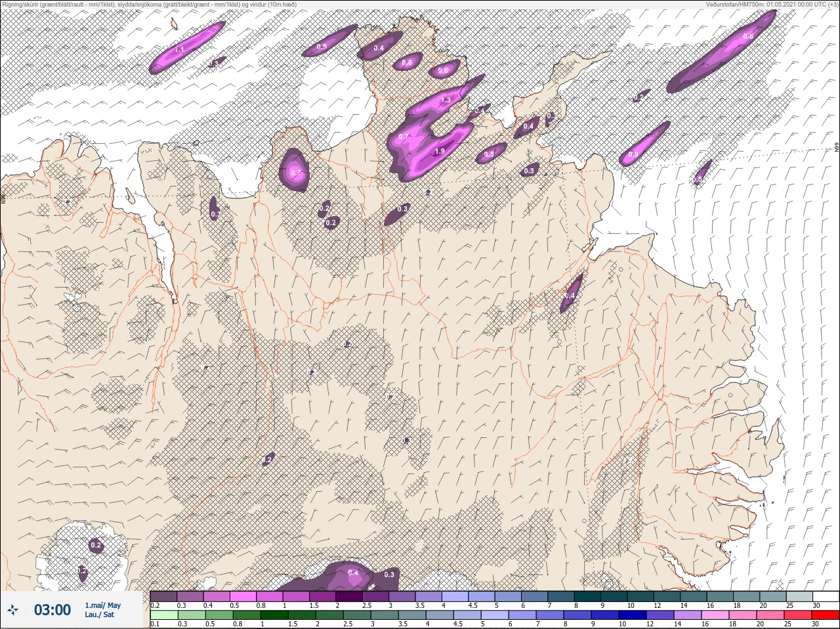
Task: Click the Veðurstofan logo icon beside 03:00
Action: (13, 610)
